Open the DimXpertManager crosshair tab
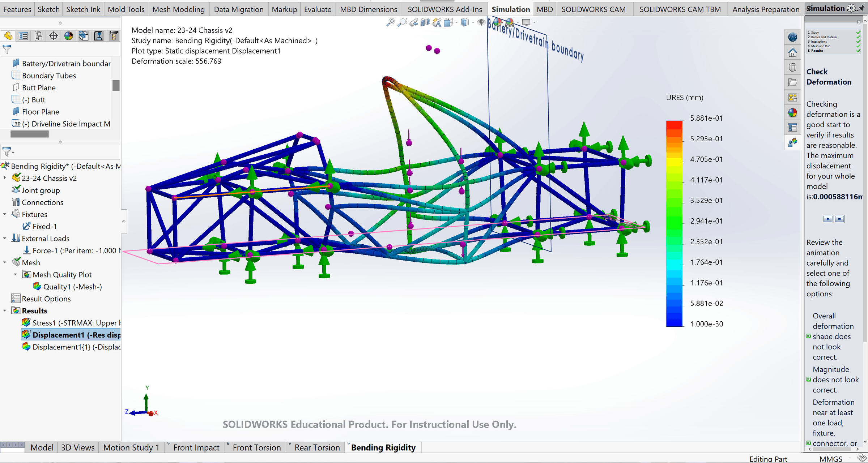The image size is (868, 463). (54, 36)
